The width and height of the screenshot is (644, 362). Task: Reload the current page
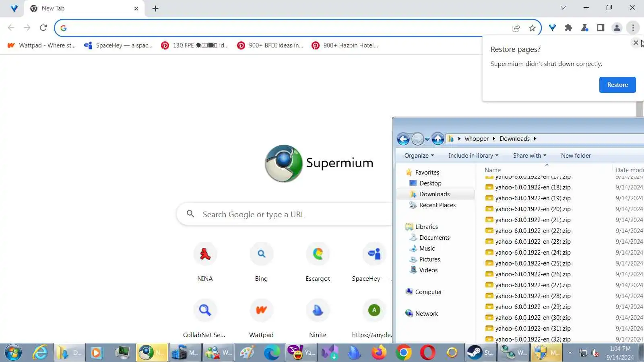(43, 28)
